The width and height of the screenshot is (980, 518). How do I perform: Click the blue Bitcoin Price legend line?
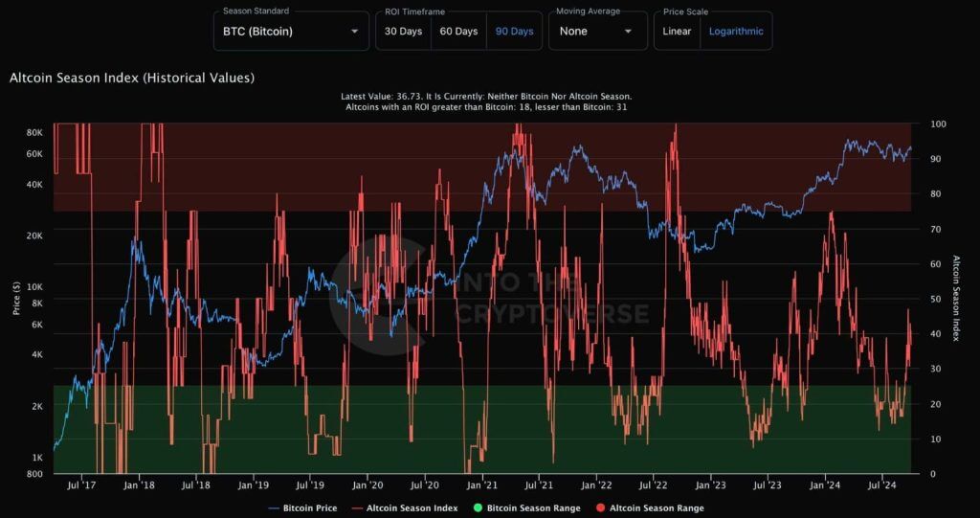(273, 508)
